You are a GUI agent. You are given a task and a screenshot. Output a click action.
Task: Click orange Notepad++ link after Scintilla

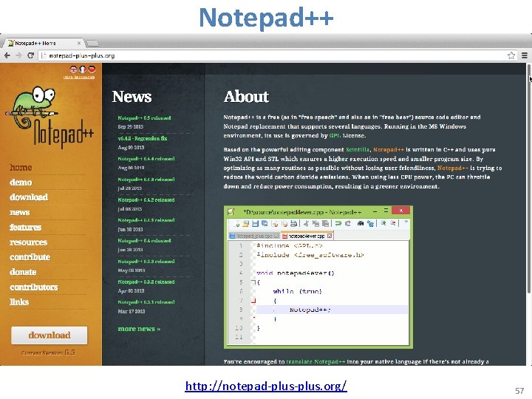pos(389,149)
